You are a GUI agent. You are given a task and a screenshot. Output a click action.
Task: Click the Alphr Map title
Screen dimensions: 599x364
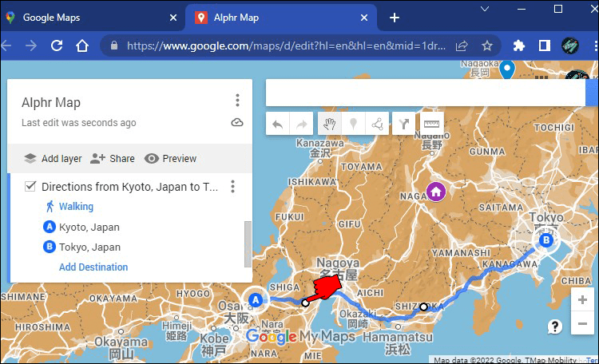point(51,102)
